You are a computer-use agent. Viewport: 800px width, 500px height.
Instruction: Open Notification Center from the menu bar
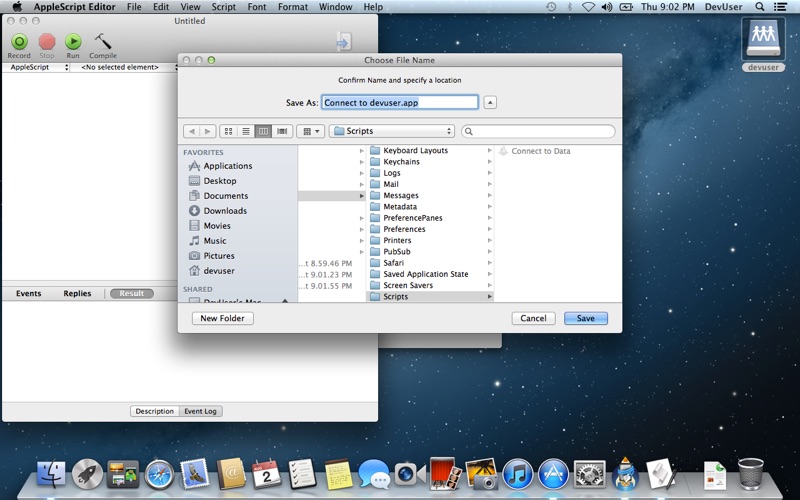click(780, 7)
